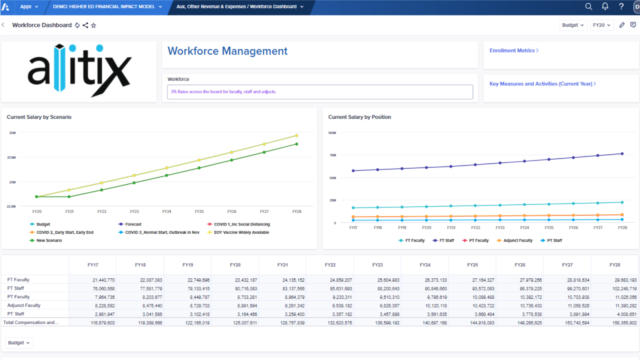Open the Budget dropdown below the table
640x360 pixels.
(x=19, y=343)
